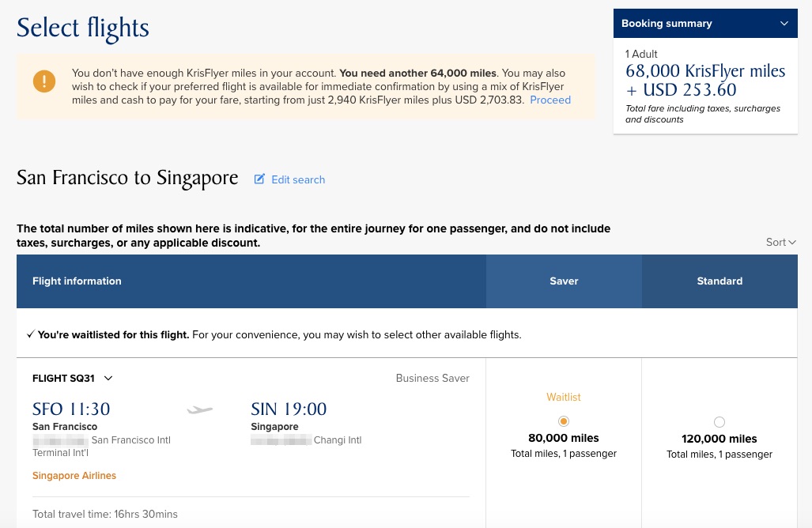Click the SIN 19:00 arrival time
812x528 pixels.
tap(289, 409)
